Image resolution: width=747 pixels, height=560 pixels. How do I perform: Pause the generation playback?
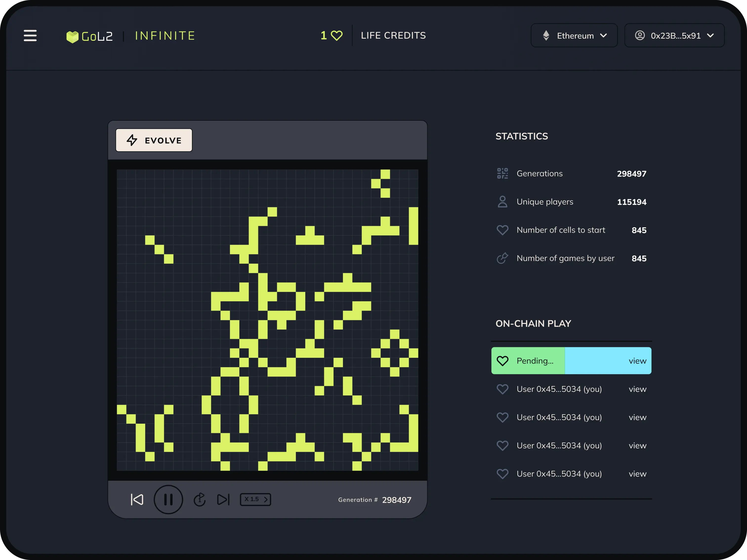click(x=168, y=500)
